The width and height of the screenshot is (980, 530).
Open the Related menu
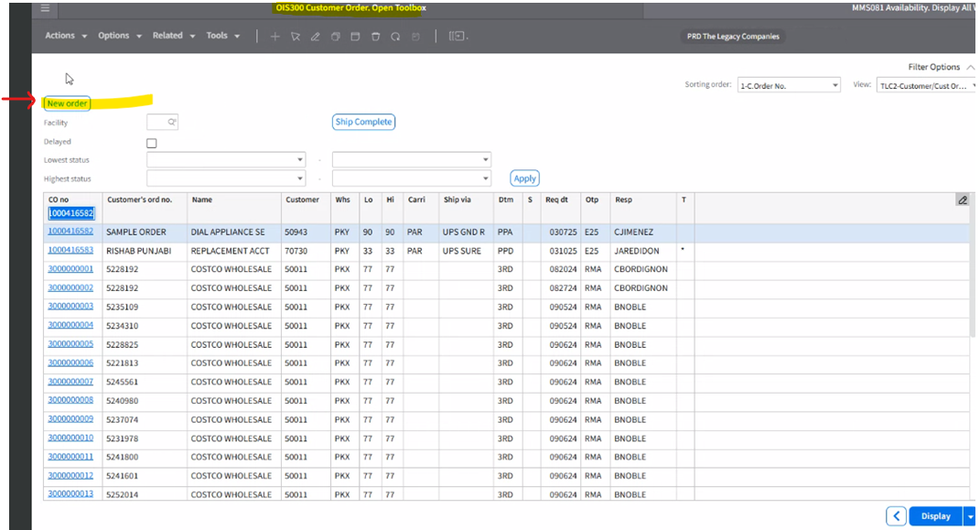click(x=174, y=36)
